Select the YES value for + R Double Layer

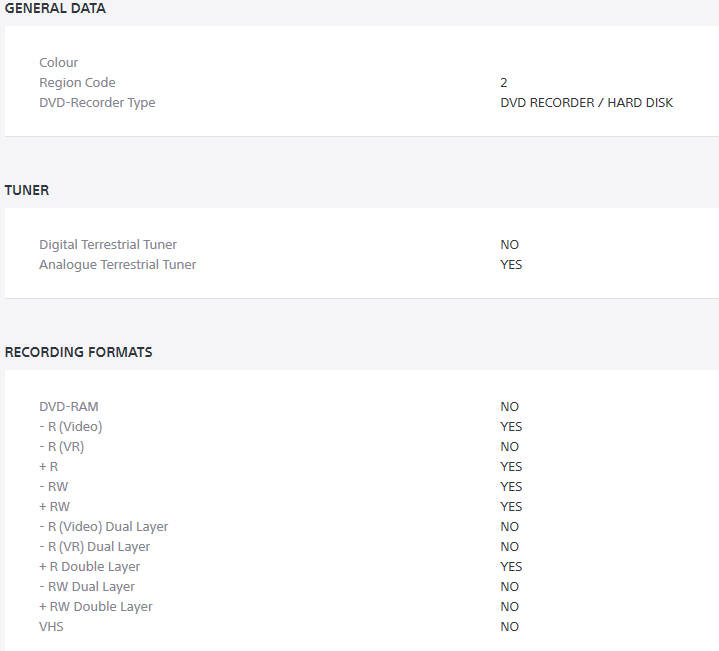(511, 567)
